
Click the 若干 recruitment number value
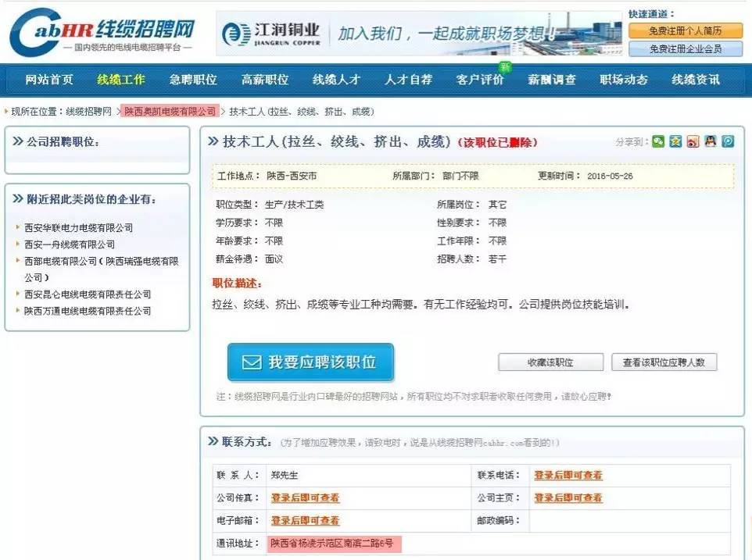pyautogui.click(x=497, y=259)
